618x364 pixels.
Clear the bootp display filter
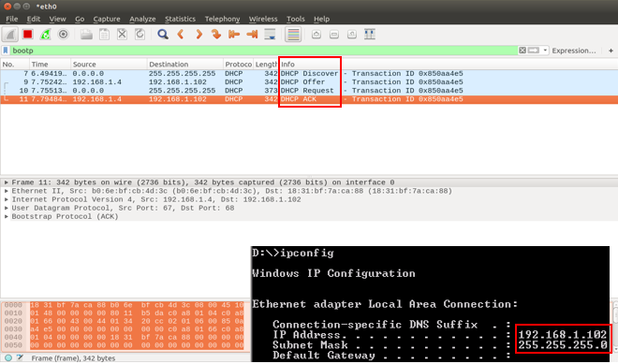pos(522,51)
